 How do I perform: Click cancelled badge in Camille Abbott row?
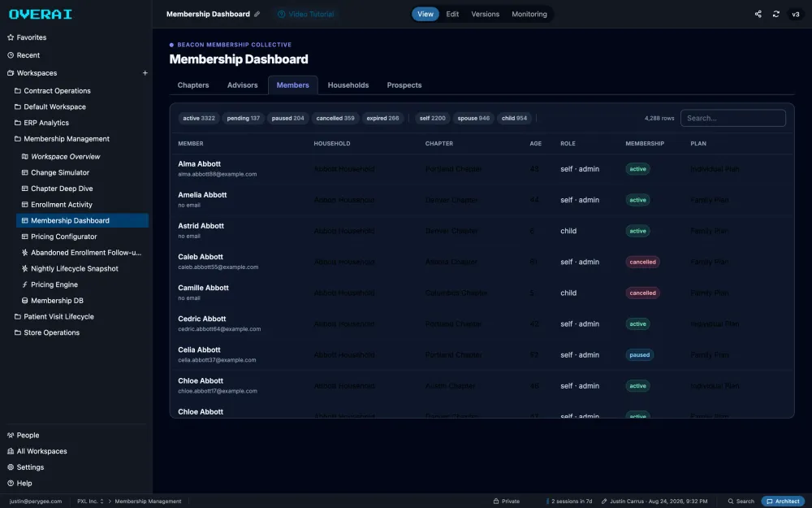coord(642,293)
